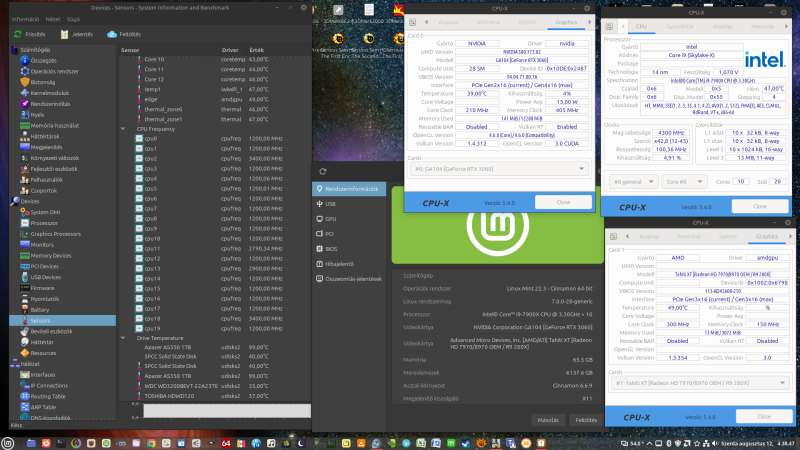Click the volume icon in system tray

714,444
